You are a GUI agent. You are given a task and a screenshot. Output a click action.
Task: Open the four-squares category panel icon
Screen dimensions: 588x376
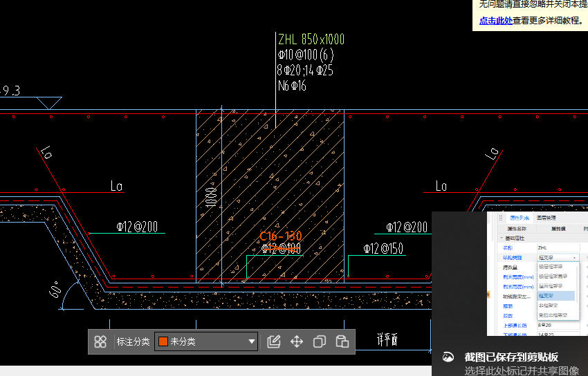coord(100,341)
